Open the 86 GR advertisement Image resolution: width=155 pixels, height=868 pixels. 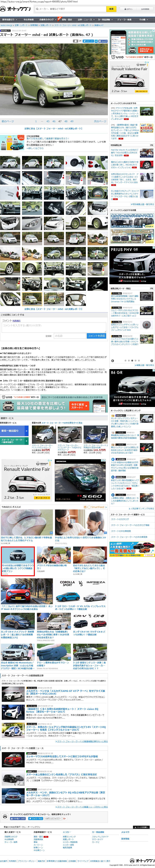click(x=132, y=389)
